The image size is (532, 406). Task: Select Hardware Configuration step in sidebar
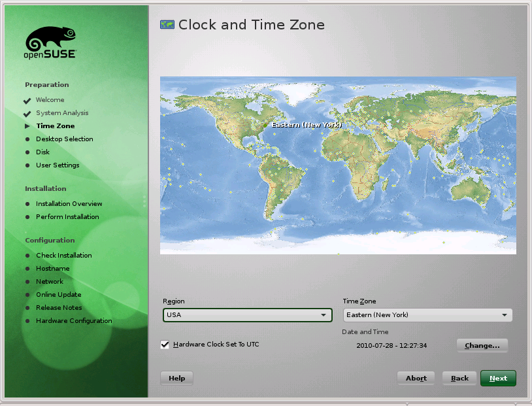click(x=74, y=321)
